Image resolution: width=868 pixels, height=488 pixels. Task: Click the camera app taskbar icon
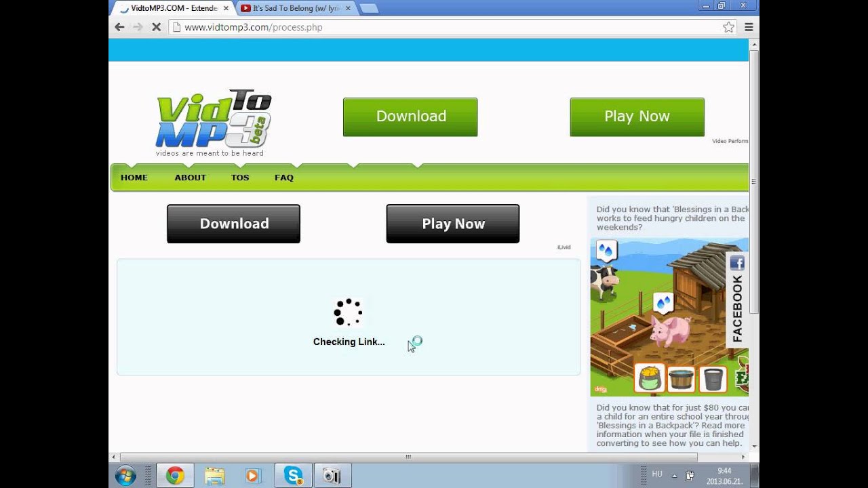[x=332, y=476]
